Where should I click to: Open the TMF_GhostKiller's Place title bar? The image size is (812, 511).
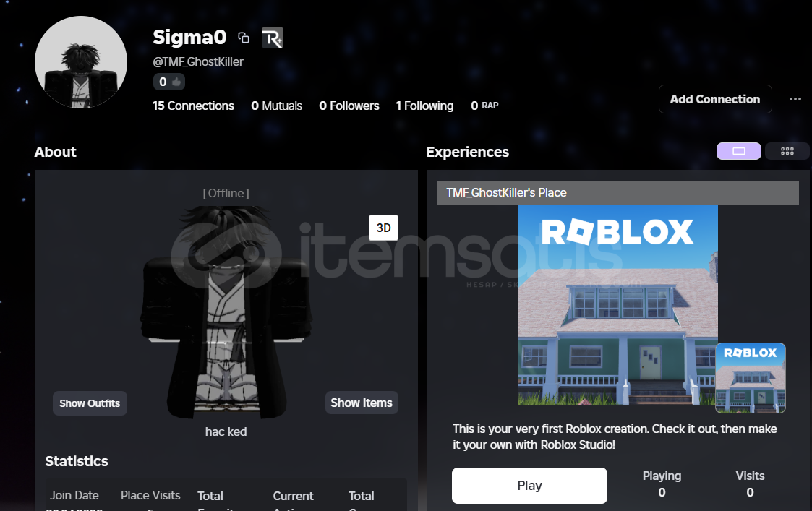(x=617, y=192)
